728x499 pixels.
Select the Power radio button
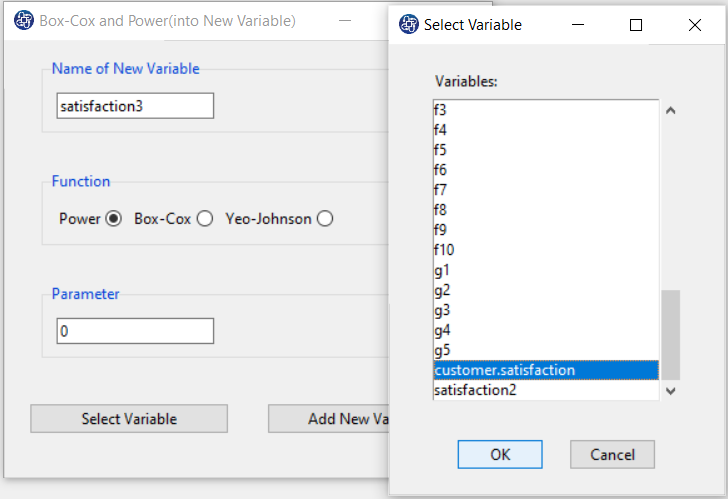[x=113, y=219]
